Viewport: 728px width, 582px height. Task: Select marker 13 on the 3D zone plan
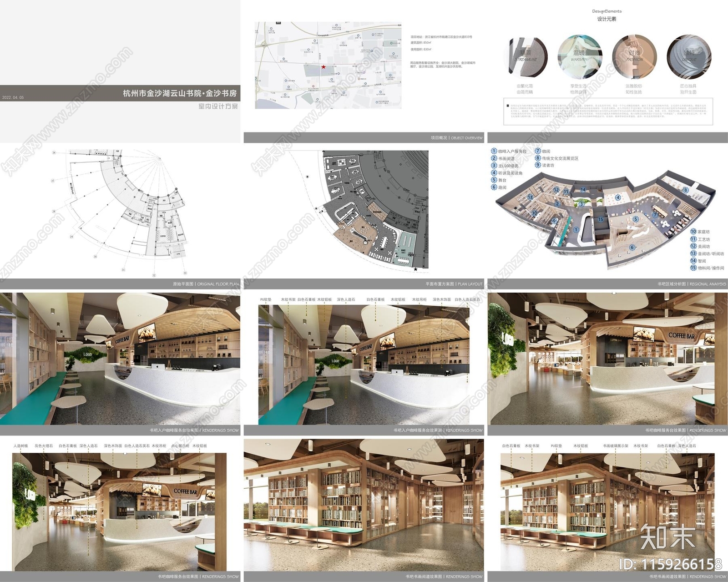tap(530, 197)
